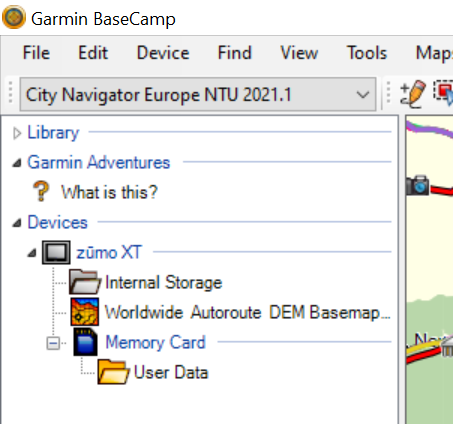The width and height of the screenshot is (453, 424).
Task: Collapse the Garmin Adventures section
Action: pos(17,163)
